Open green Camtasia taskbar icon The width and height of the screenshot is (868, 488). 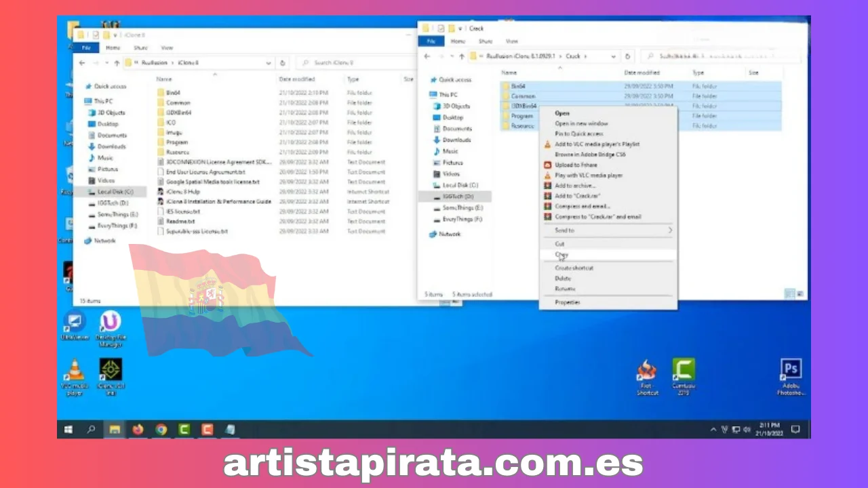(x=184, y=429)
